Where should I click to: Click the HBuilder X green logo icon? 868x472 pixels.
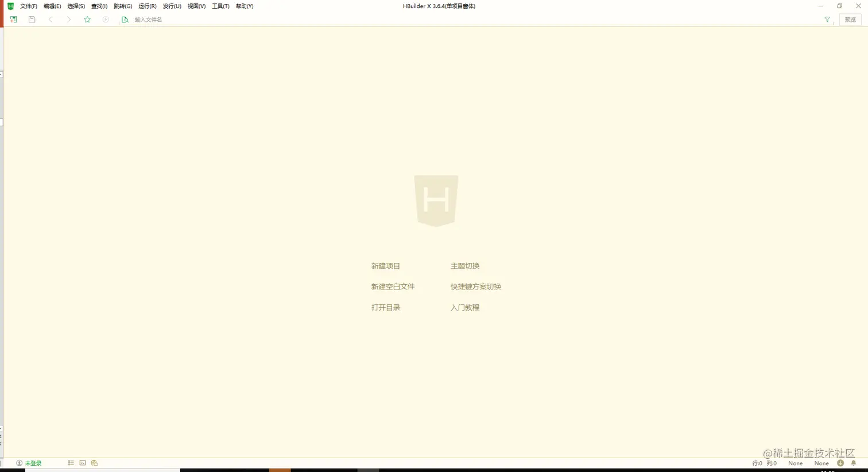10,6
